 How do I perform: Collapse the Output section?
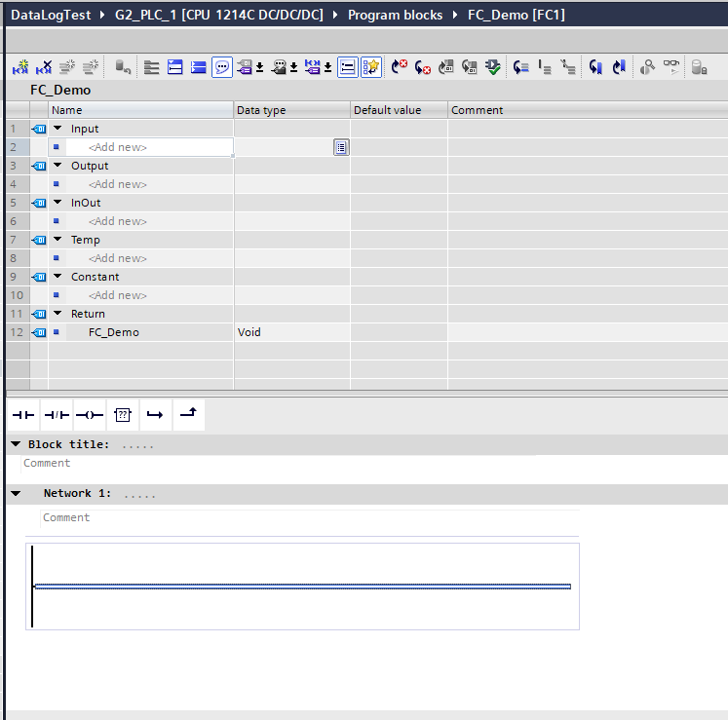tap(57, 166)
